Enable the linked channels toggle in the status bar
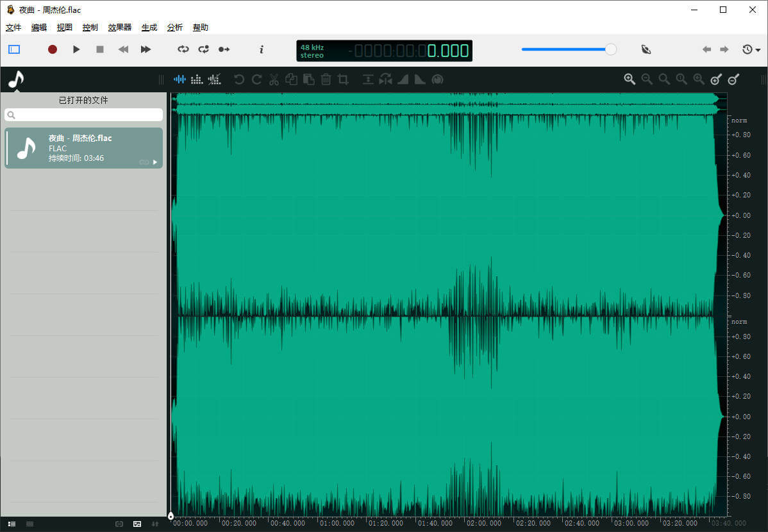 click(119, 524)
